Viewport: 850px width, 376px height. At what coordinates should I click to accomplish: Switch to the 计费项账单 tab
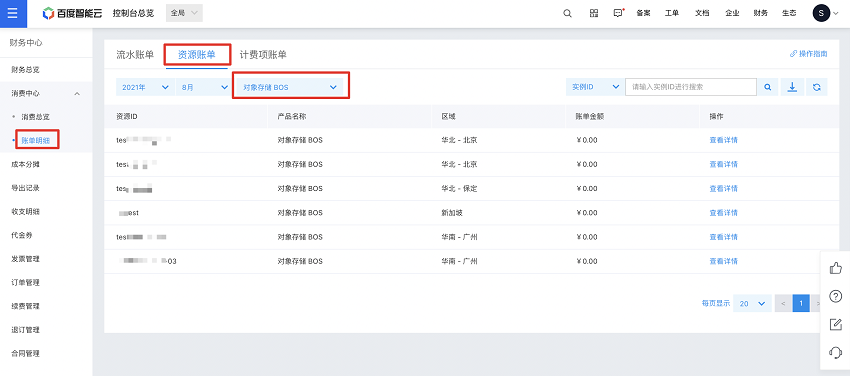click(263, 54)
